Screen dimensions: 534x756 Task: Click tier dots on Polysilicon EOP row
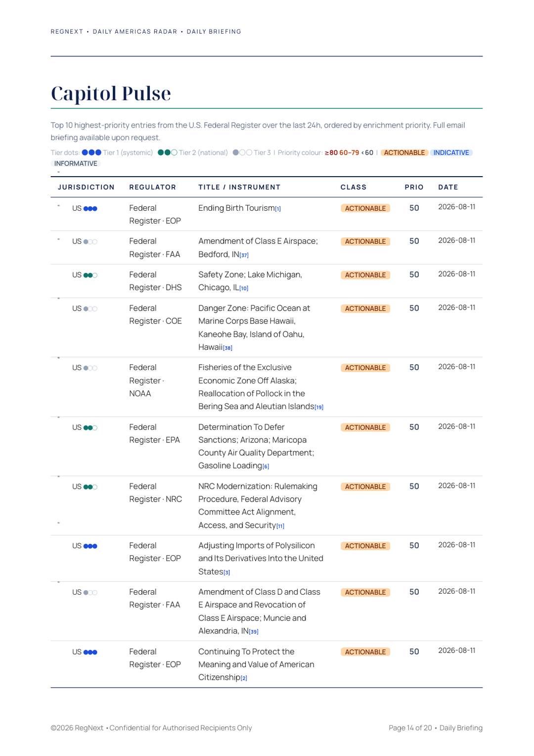[90, 547]
